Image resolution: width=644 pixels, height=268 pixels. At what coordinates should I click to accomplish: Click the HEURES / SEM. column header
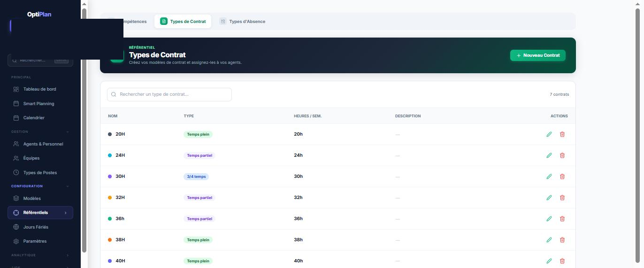(307, 116)
